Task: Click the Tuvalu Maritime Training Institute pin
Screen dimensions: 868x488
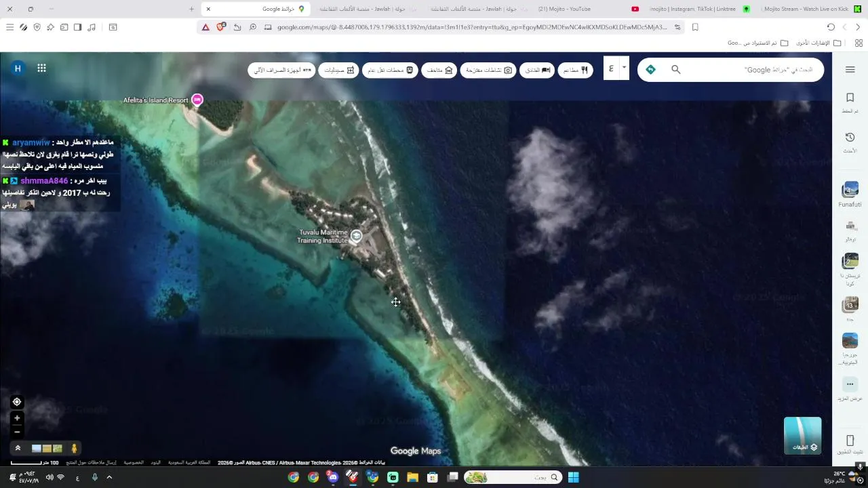Action: coord(356,237)
